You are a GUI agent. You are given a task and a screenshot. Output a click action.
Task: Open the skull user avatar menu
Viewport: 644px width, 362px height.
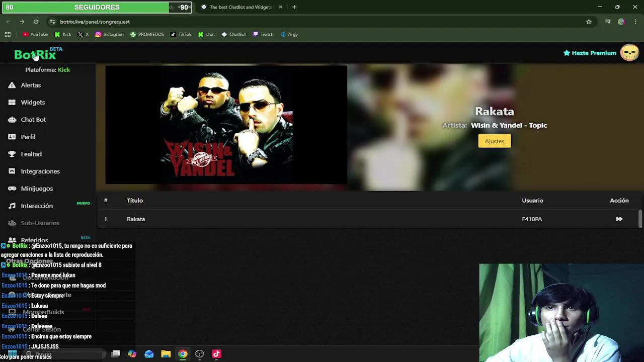[x=629, y=53]
